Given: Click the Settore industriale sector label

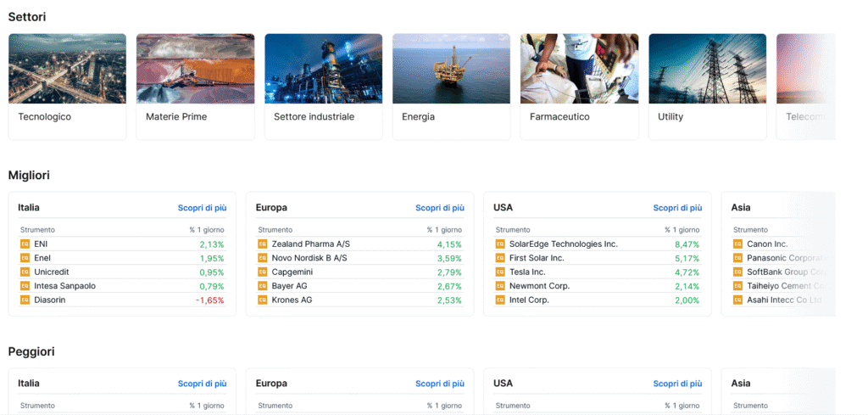Looking at the screenshot, I should [314, 117].
